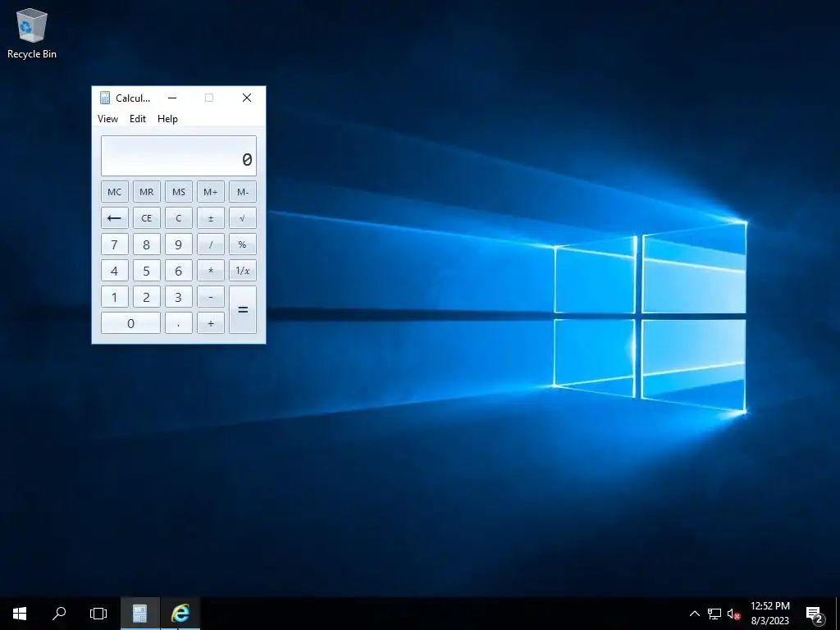Image resolution: width=840 pixels, height=630 pixels.
Task: Open the Edit menu in Calculator
Action: pyautogui.click(x=138, y=119)
